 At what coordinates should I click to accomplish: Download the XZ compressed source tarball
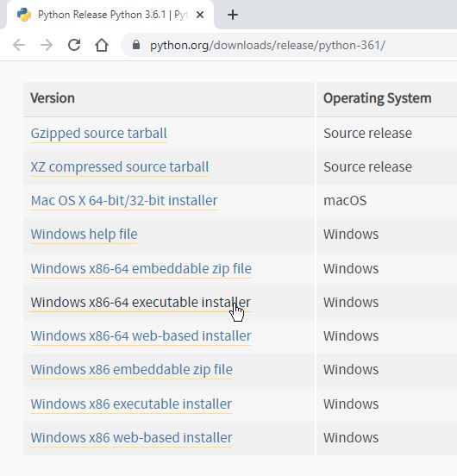pos(120,167)
